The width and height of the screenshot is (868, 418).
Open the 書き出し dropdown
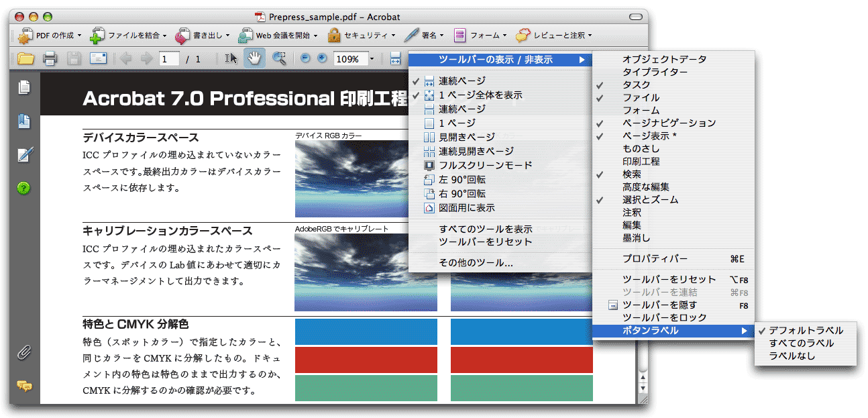[x=202, y=35]
